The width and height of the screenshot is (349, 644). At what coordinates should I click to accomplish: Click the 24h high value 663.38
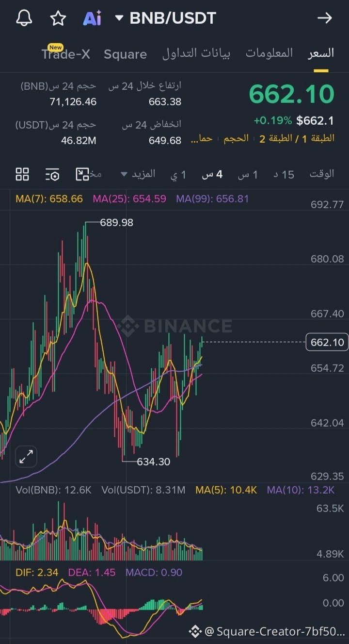tap(165, 101)
